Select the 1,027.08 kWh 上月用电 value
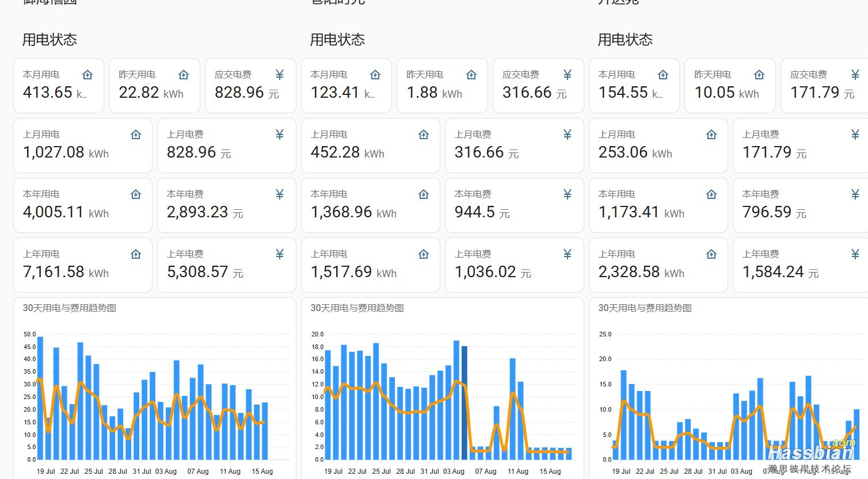 pyautogui.click(x=66, y=152)
